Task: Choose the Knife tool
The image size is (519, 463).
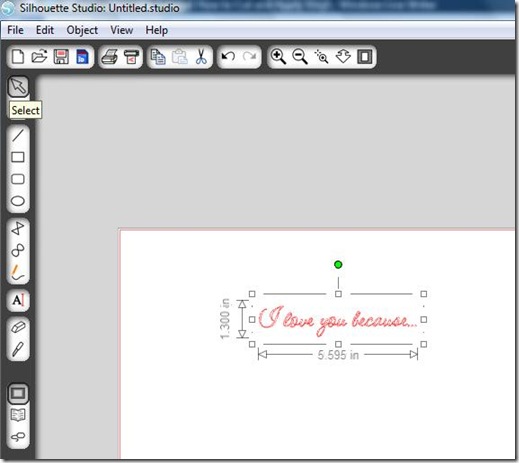Action: (x=18, y=349)
